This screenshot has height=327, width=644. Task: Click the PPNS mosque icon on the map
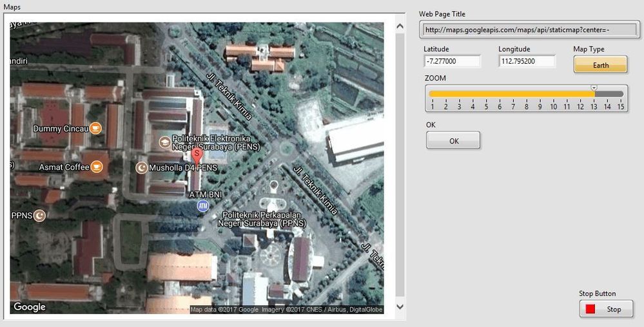[x=39, y=216]
